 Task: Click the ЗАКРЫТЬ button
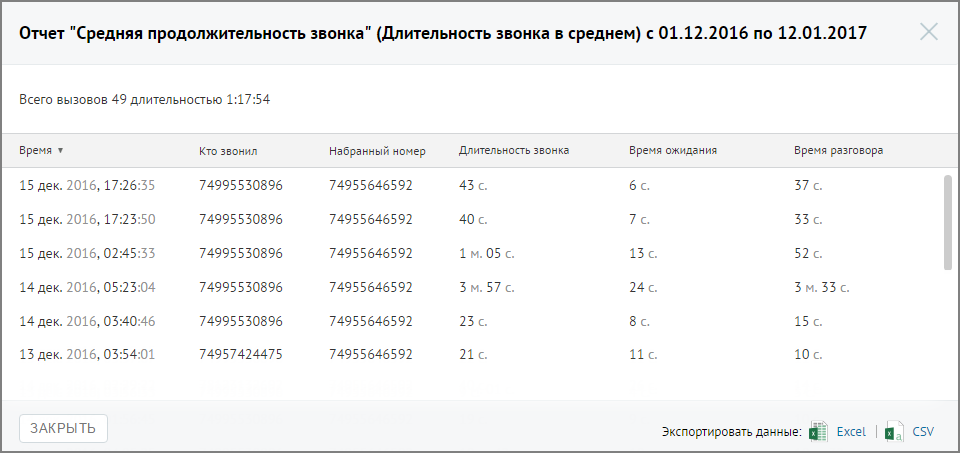[x=64, y=429]
